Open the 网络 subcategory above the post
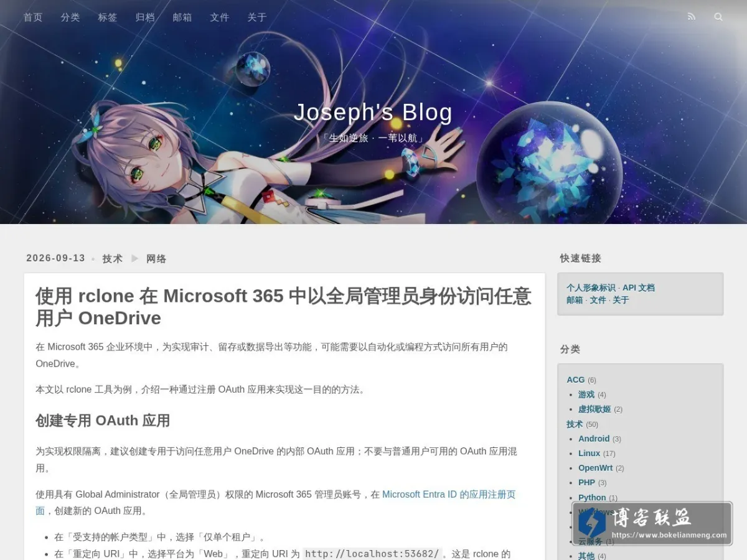 156,259
